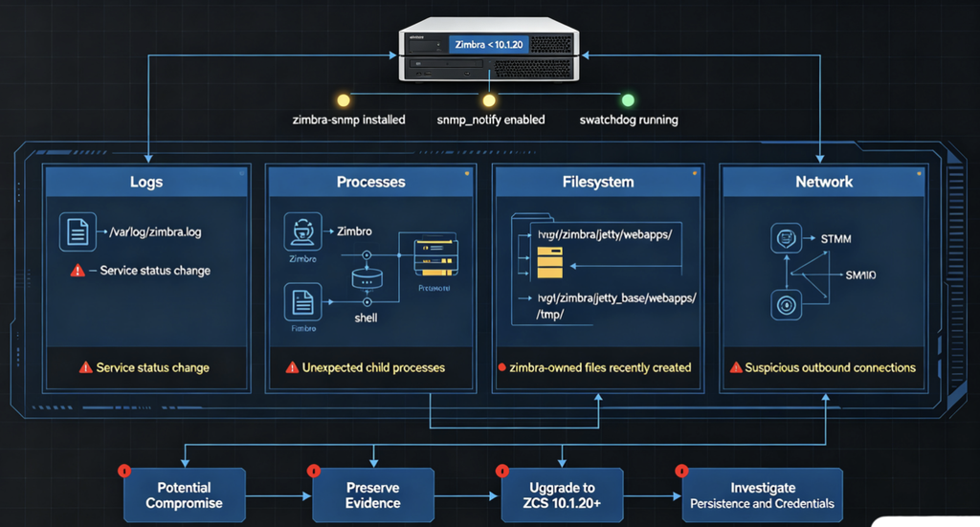980x527 pixels.
Task: Click the swatchdog running label
Action: click(x=629, y=120)
